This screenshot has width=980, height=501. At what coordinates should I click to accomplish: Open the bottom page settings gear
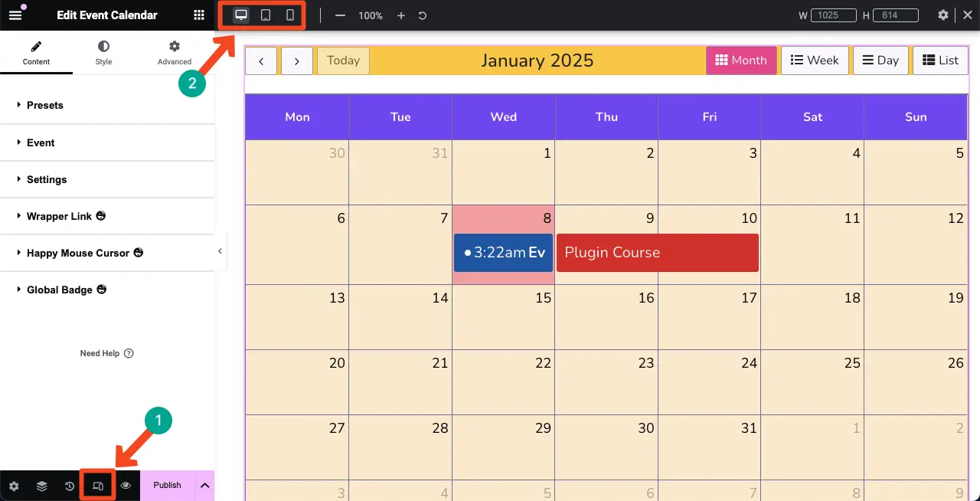[14, 486]
